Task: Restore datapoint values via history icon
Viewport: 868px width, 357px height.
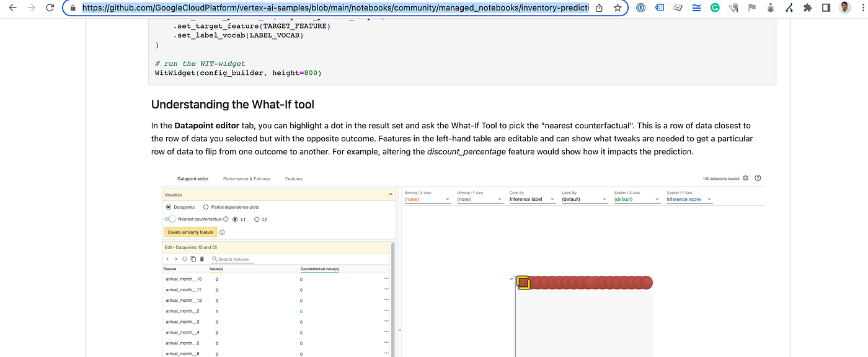Action: (x=184, y=258)
